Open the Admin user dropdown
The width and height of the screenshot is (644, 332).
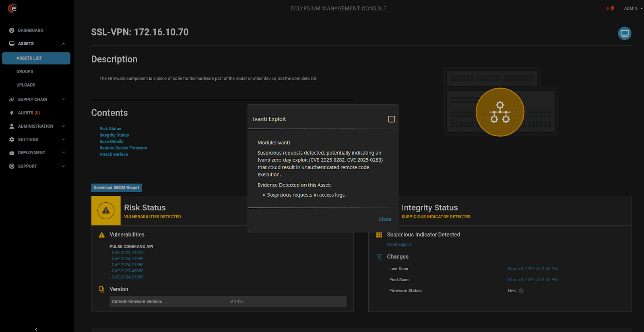[633, 8]
